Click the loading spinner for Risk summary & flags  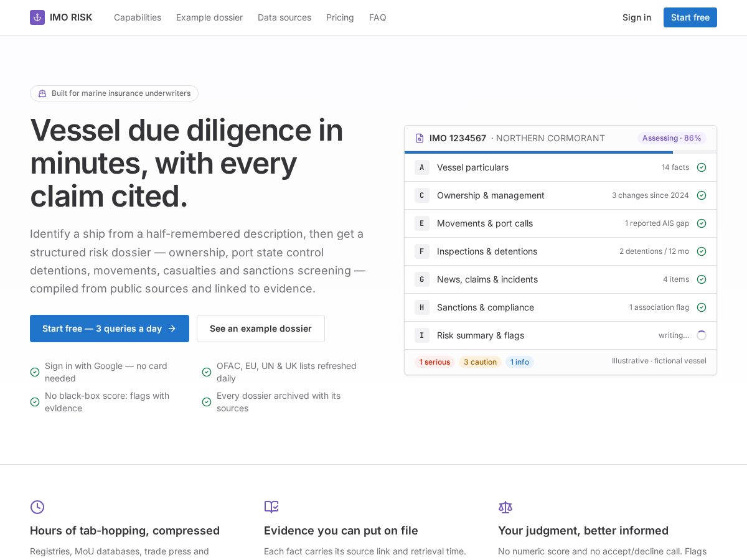(702, 335)
